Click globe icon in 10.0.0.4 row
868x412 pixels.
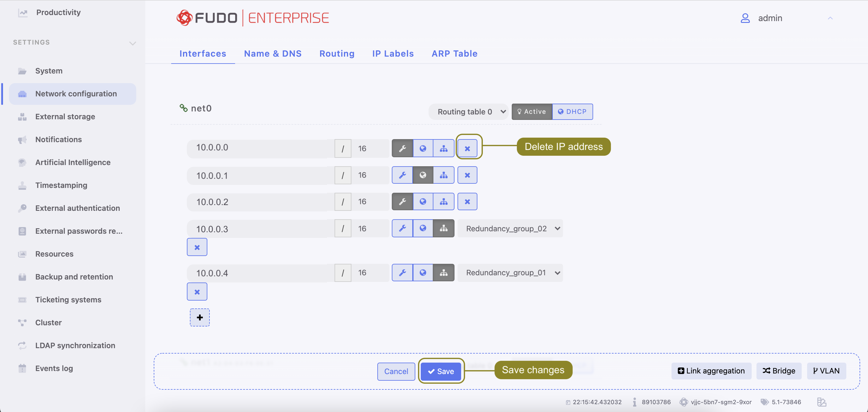pos(423,273)
